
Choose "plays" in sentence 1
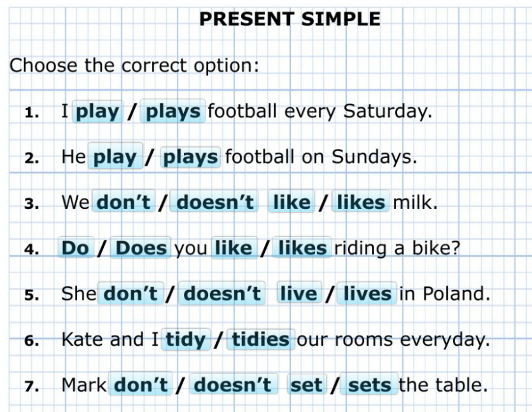173,112
